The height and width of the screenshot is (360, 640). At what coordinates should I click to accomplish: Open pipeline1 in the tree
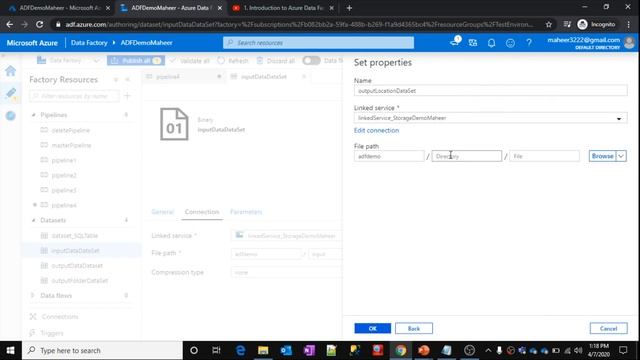tap(64, 160)
